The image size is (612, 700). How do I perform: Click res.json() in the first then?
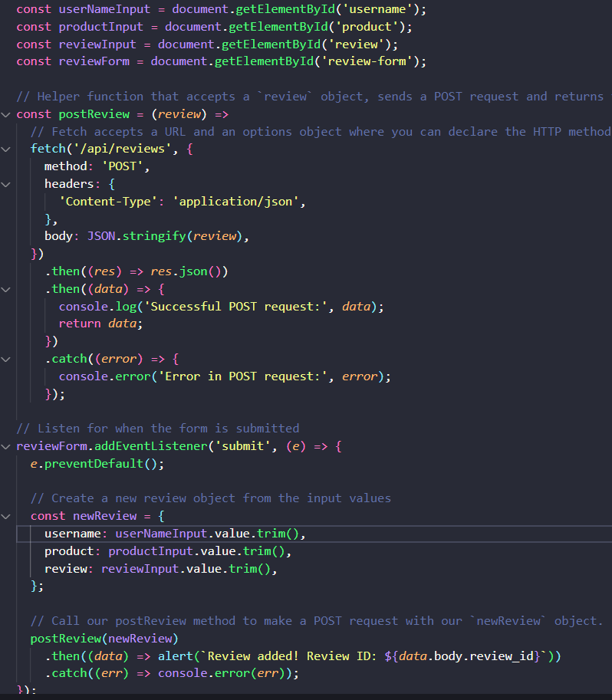click(186, 271)
